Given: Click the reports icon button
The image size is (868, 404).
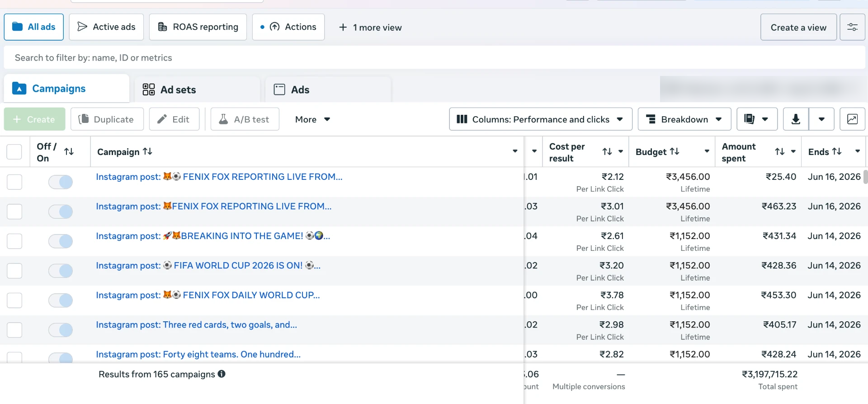Looking at the screenshot, I should [x=757, y=119].
